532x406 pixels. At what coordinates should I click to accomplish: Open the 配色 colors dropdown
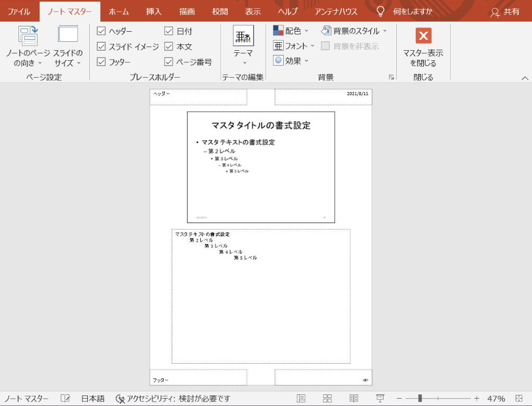pyautogui.click(x=291, y=31)
